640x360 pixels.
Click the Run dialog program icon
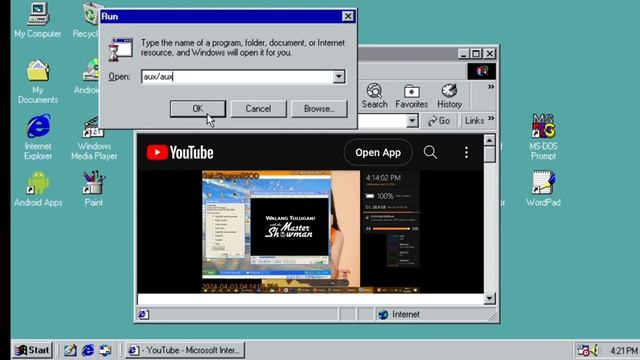point(120,49)
